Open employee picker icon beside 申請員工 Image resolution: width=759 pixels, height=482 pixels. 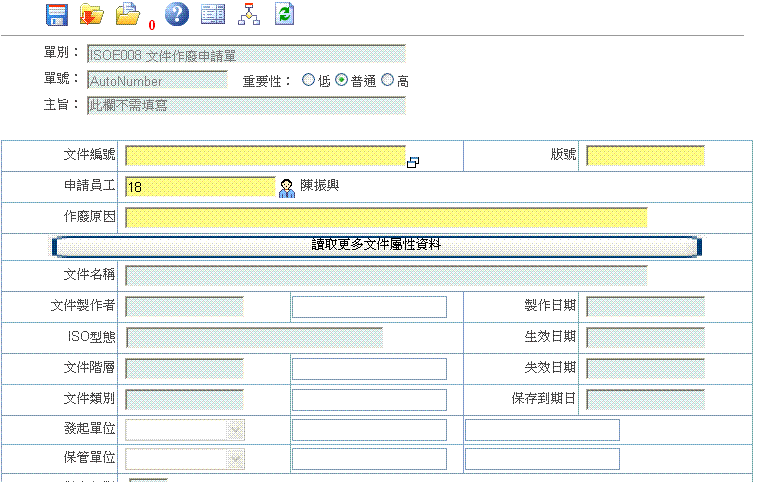coord(287,187)
